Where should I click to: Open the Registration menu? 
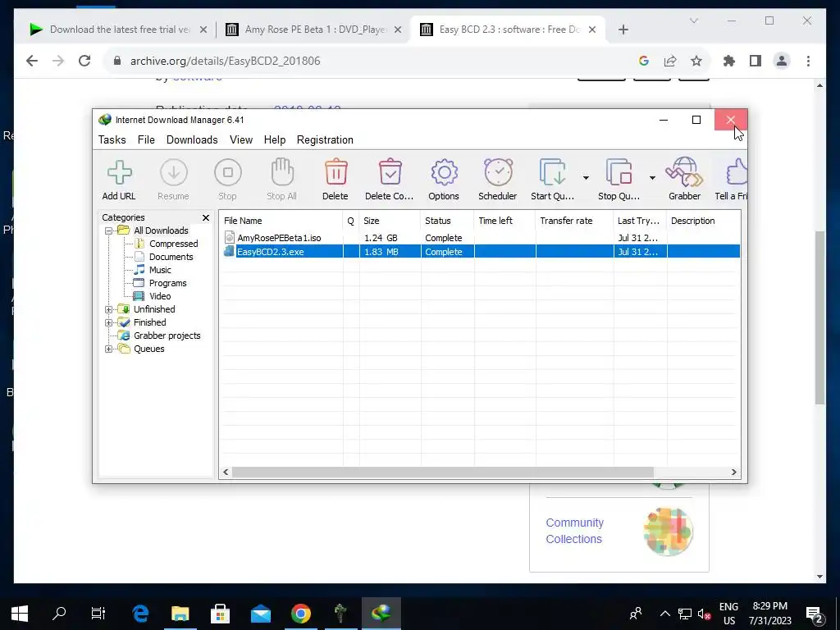(325, 139)
